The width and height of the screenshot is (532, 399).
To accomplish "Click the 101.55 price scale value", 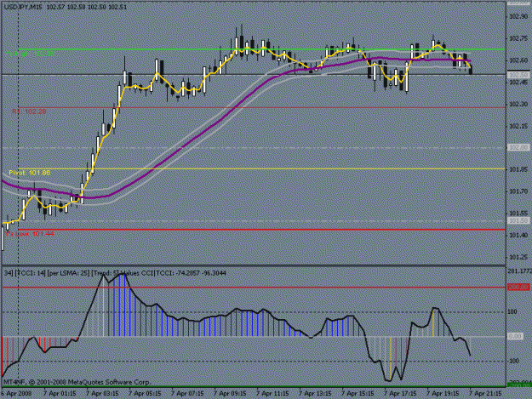I will (518, 214).
